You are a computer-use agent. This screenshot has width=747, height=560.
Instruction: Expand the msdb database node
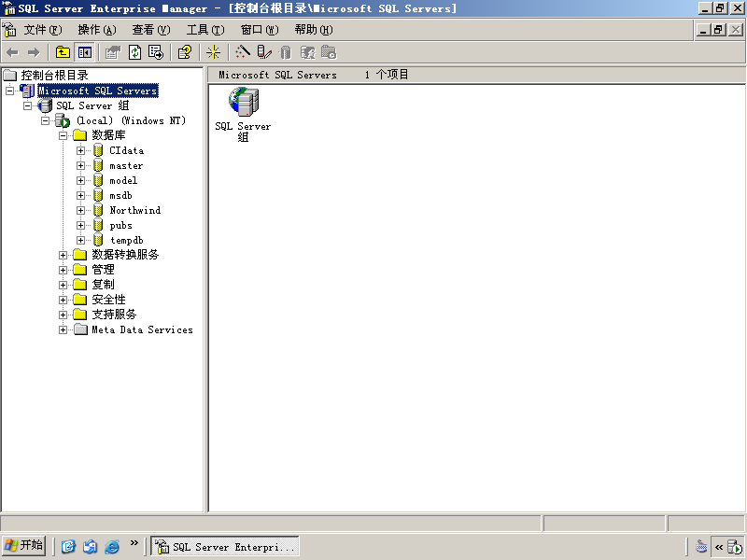pyautogui.click(x=80, y=195)
